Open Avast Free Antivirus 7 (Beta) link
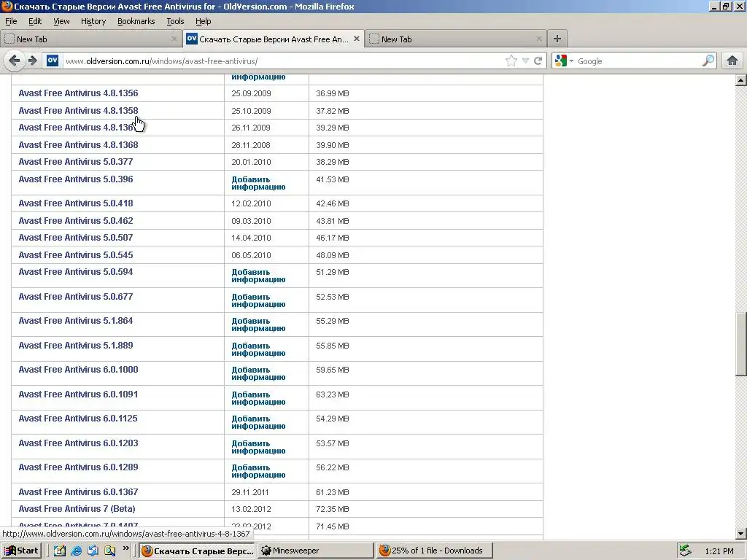 point(77,509)
